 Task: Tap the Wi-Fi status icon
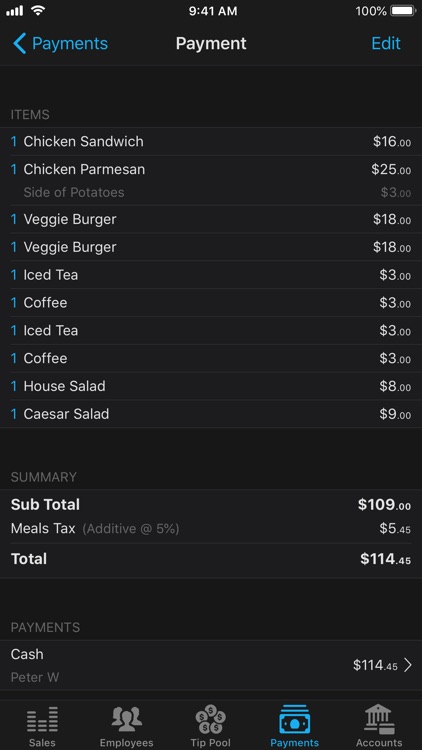[38, 11]
